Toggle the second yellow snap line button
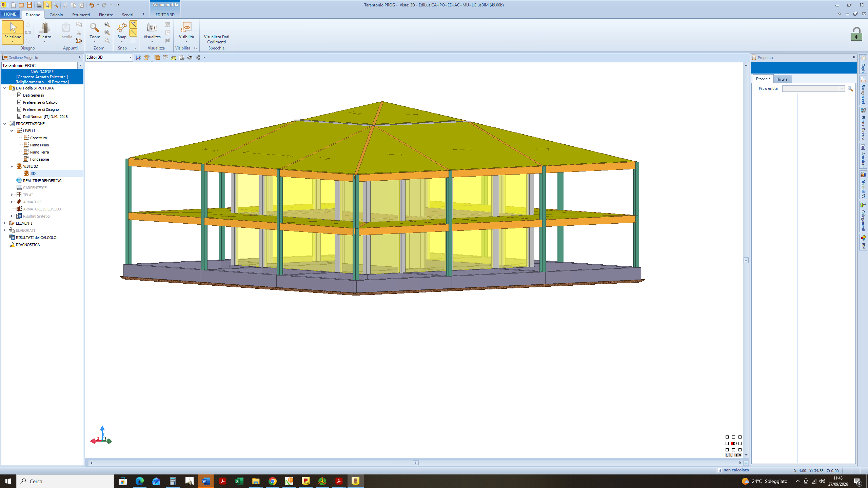Viewport: 868px width, 488px height. tap(133, 33)
